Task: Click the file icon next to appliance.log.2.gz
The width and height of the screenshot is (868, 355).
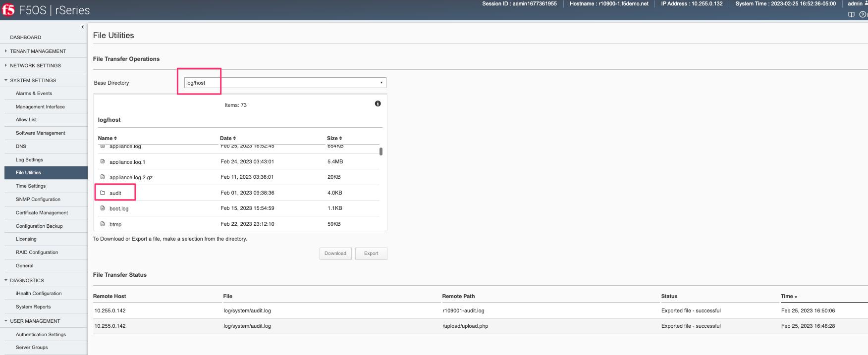Action: (x=103, y=177)
